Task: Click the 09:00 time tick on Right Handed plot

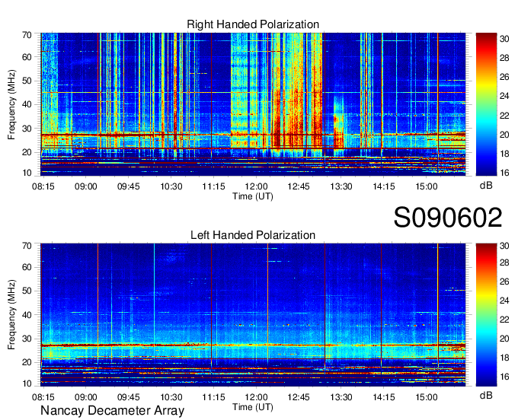Action: point(86,186)
